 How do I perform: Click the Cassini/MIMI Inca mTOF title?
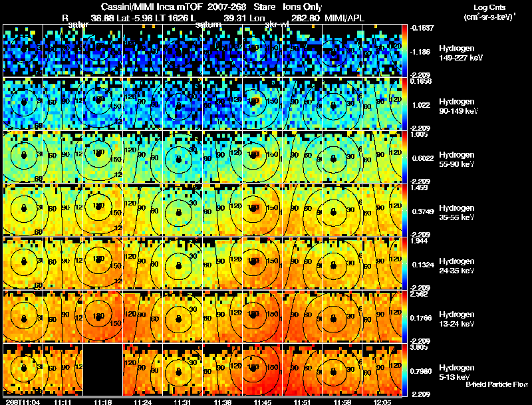click(x=152, y=7)
